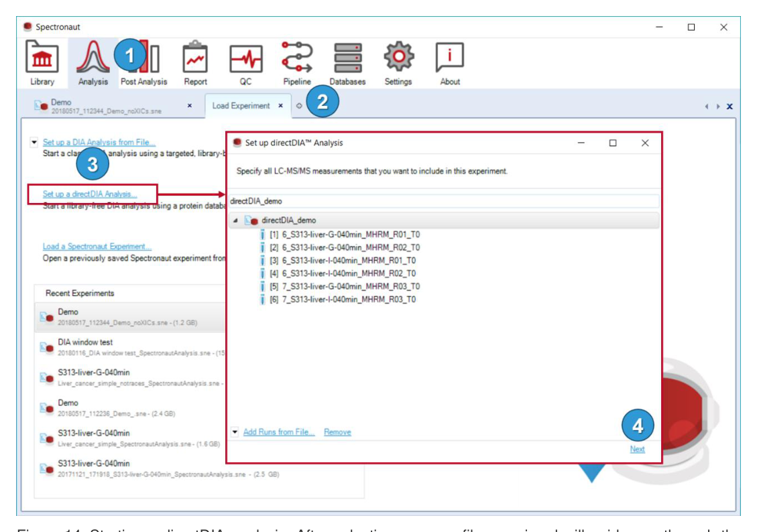This screenshot has width=757, height=532.
Task: Click the Spectronaut icon in dialog title
Action: pos(237,142)
